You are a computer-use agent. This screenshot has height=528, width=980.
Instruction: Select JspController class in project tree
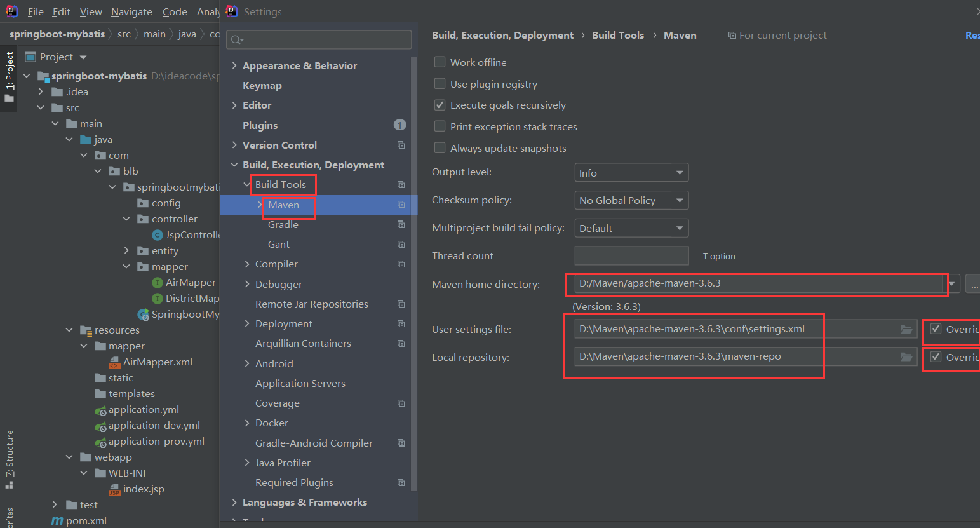185,234
